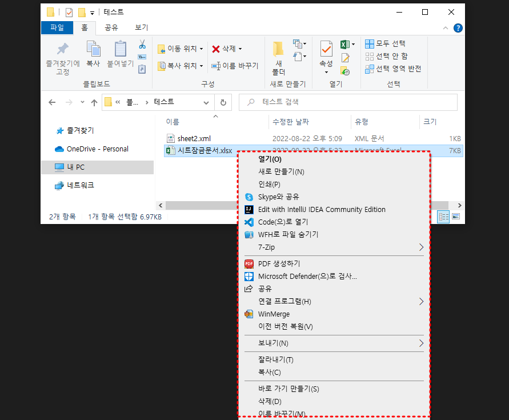This screenshot has width=509, height=420.
Task: Customize quick access toolbar dropdown arrow
Action: [x=92, y=13]
